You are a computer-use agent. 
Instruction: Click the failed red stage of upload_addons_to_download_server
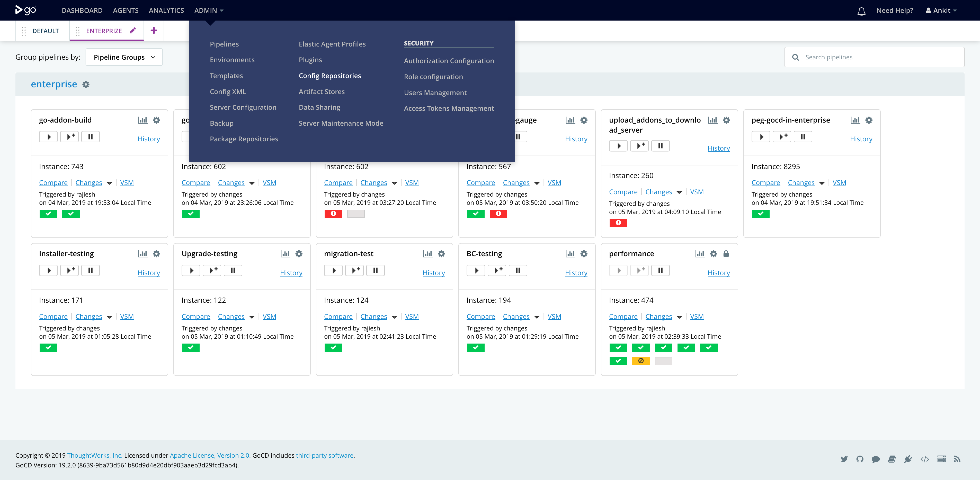(618, 223)
